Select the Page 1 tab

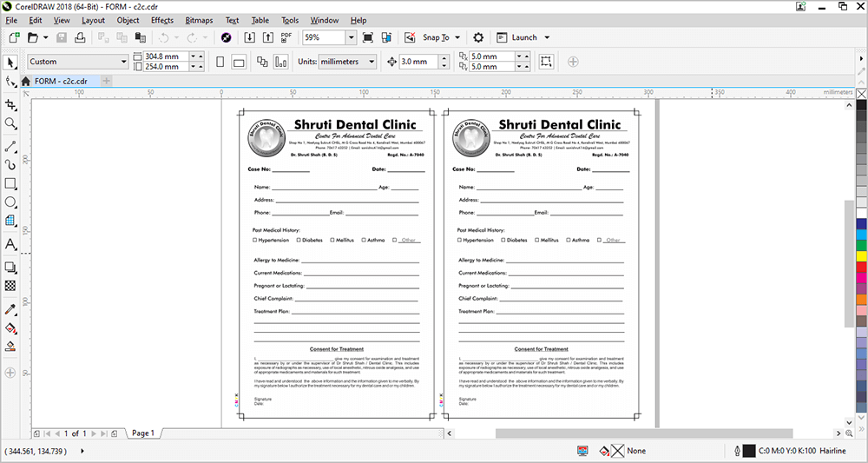pos(143,433)
